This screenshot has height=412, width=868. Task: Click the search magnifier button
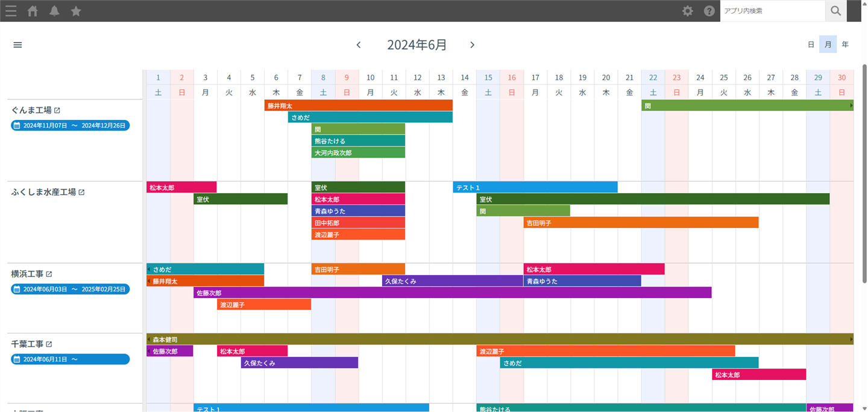pos(835,11)
